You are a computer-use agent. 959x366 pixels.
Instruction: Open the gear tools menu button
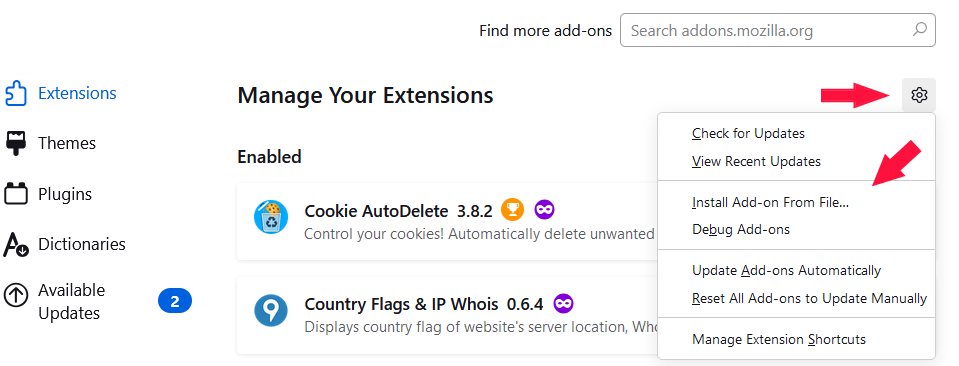[919, 95]
